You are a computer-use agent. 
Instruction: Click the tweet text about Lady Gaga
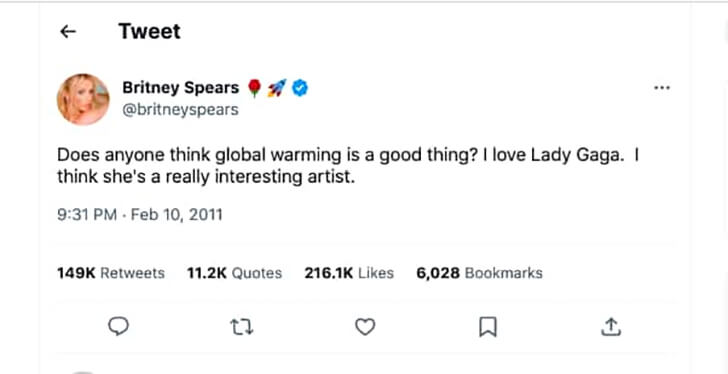tap(348, 166)
